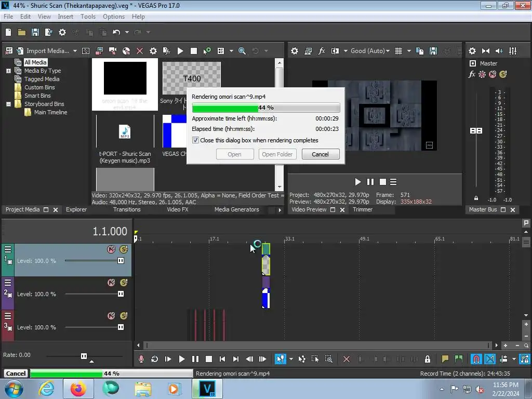Lock event with padlock icon

click(428, 359)
